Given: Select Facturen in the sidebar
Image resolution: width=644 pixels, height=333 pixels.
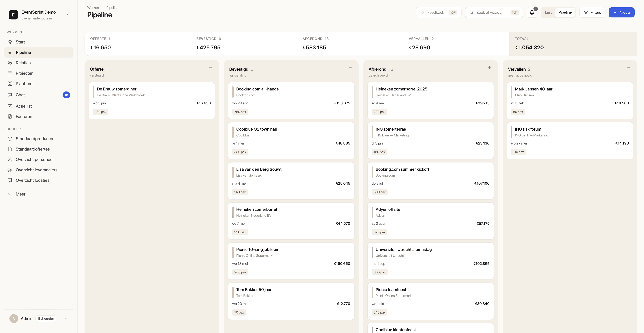Looking at the screenshot, I should click(24, 116).
